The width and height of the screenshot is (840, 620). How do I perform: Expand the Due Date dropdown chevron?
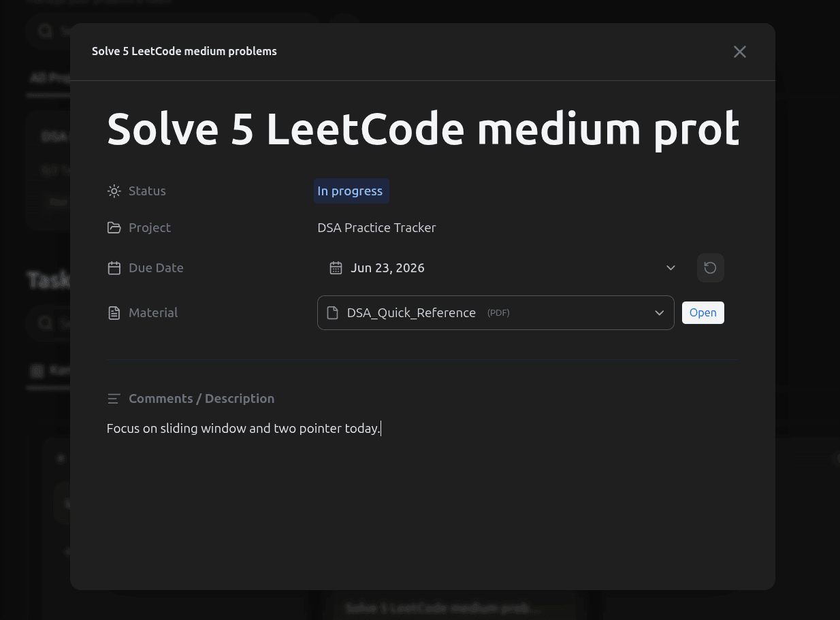click(x=671, y=268)
